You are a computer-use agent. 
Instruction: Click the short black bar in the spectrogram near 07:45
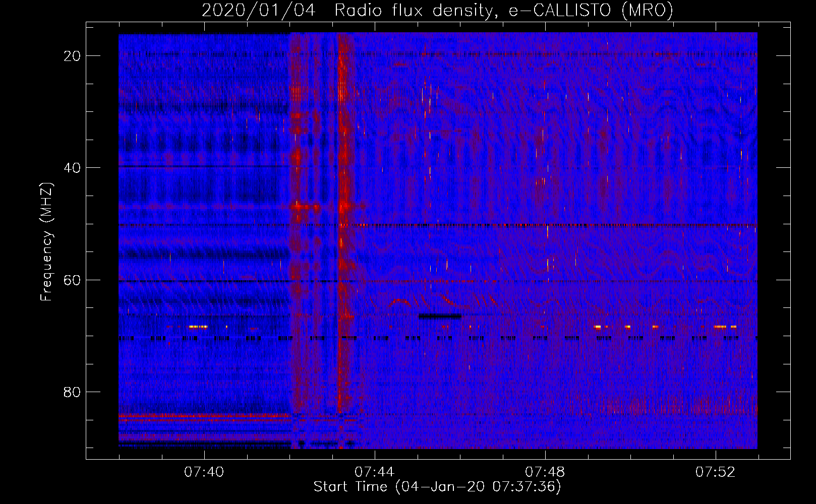440,317
